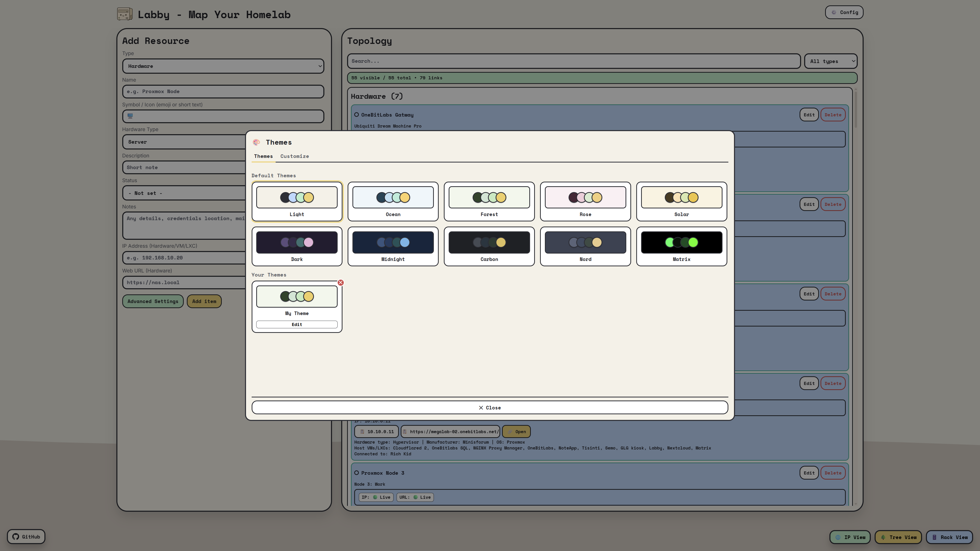Click the Web URL input field

click(x=184, y=282)
